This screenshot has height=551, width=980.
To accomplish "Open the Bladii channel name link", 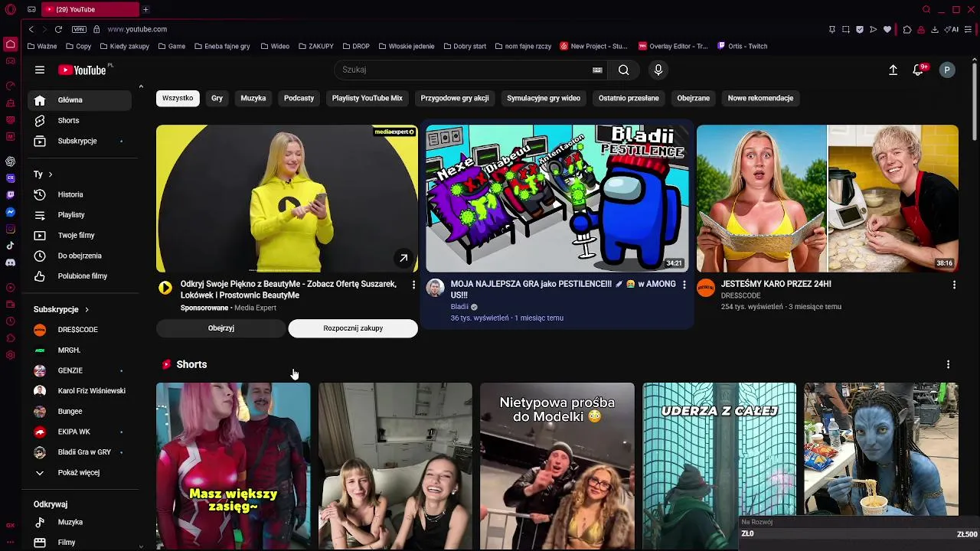I will point(459,307).
